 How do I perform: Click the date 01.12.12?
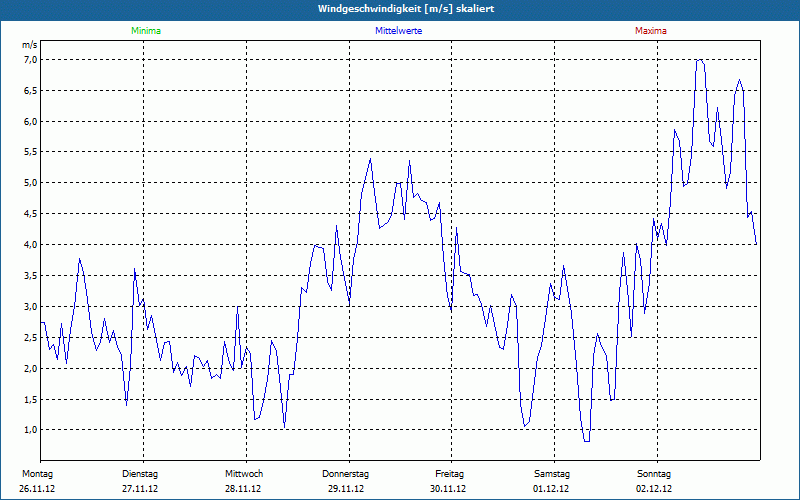pyautogui.click(x=551, y=489)
